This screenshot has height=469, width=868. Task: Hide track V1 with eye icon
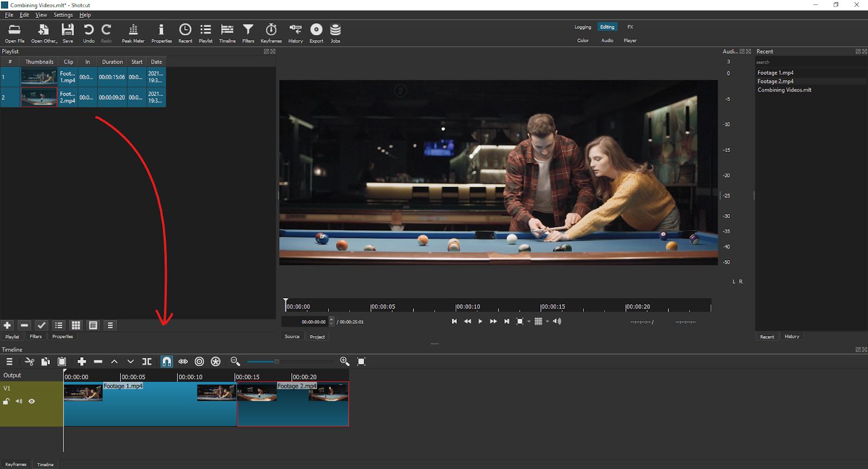pyautogui.click(x=31, y=402)
